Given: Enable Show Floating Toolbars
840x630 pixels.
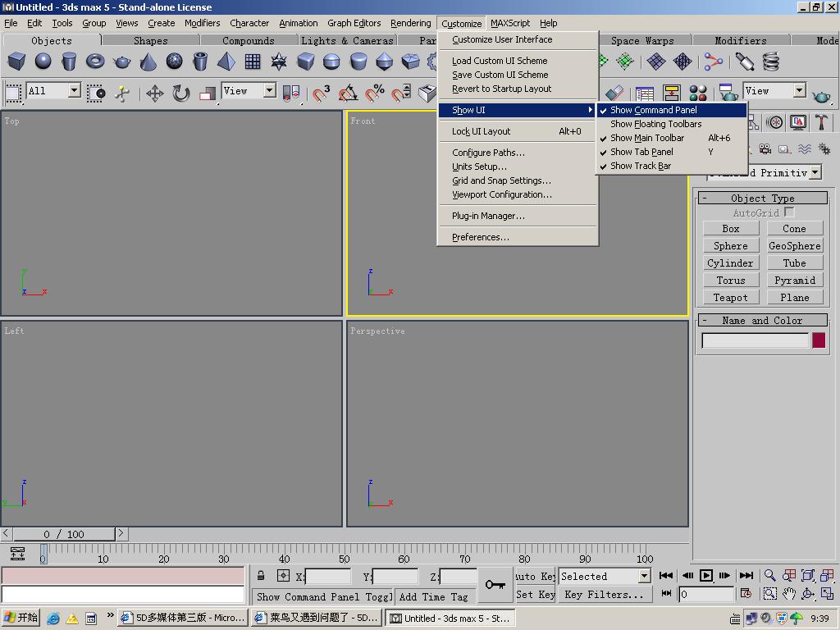Looking at the screenshot, I should 672,124.
